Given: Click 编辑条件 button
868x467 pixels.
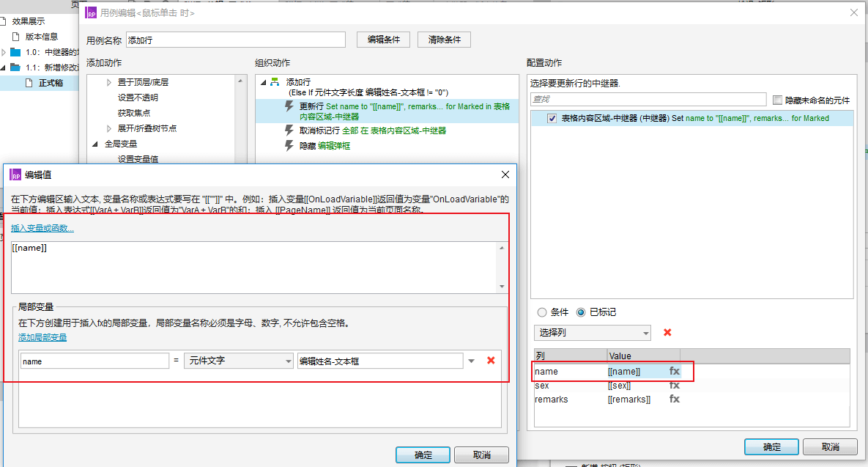Looking at the screenshot, I should [383, 40].
